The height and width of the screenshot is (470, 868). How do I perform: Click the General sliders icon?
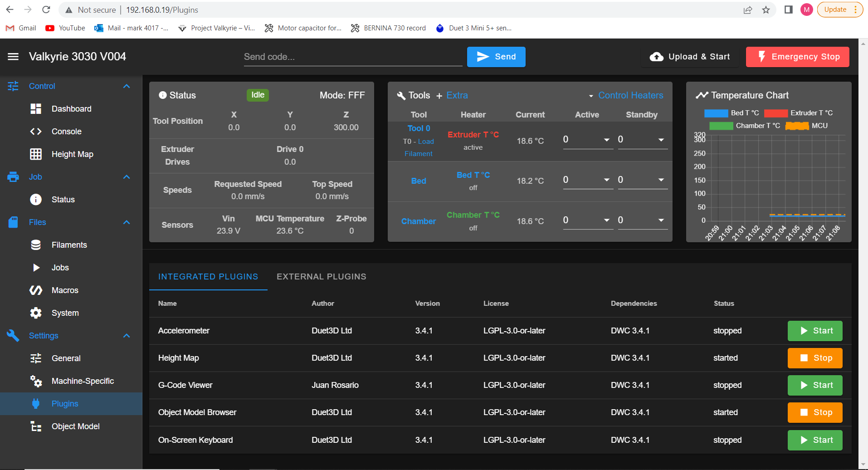pyautogui.click(x=36, y=358)
